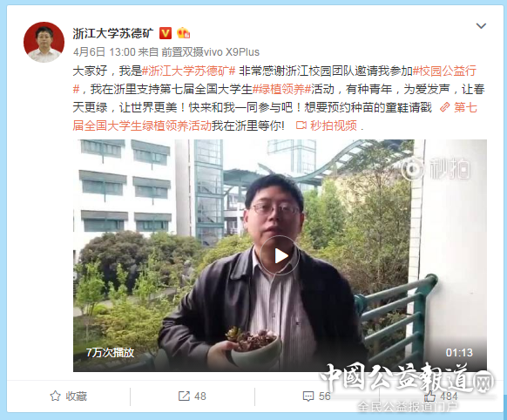Click the orange verified V badge

166,33
